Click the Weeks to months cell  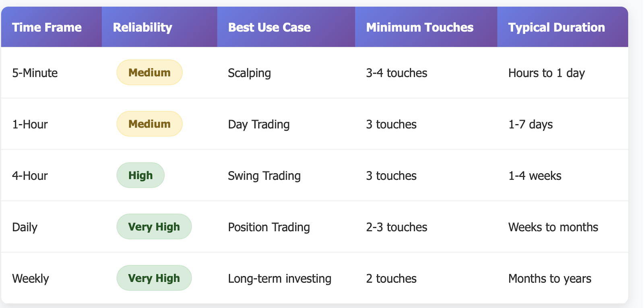click(553, 227)
